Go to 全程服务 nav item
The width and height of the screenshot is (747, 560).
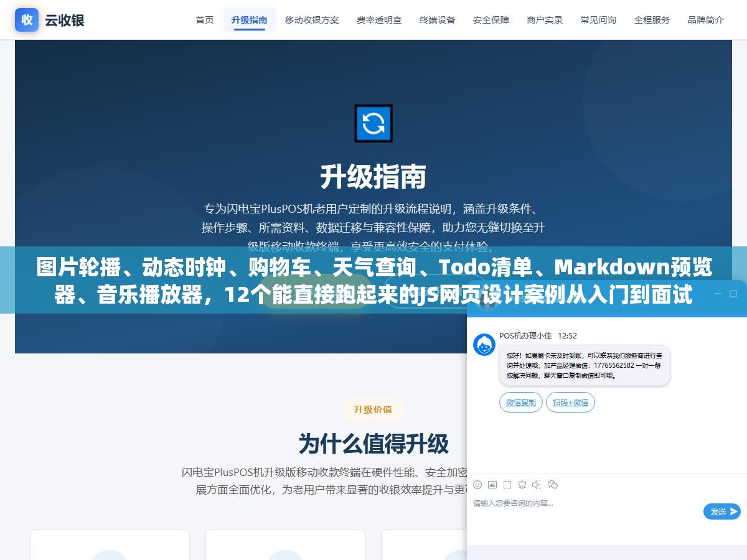652,20
